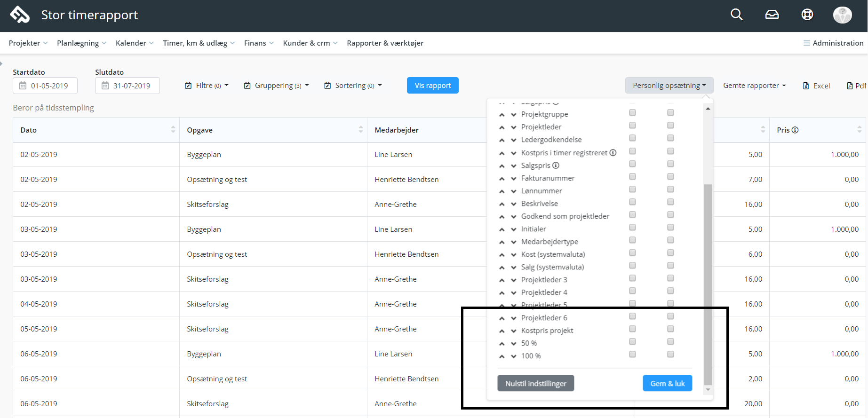
Task: Move 100 % row up with arrow
Action: [x=502, y=356]
